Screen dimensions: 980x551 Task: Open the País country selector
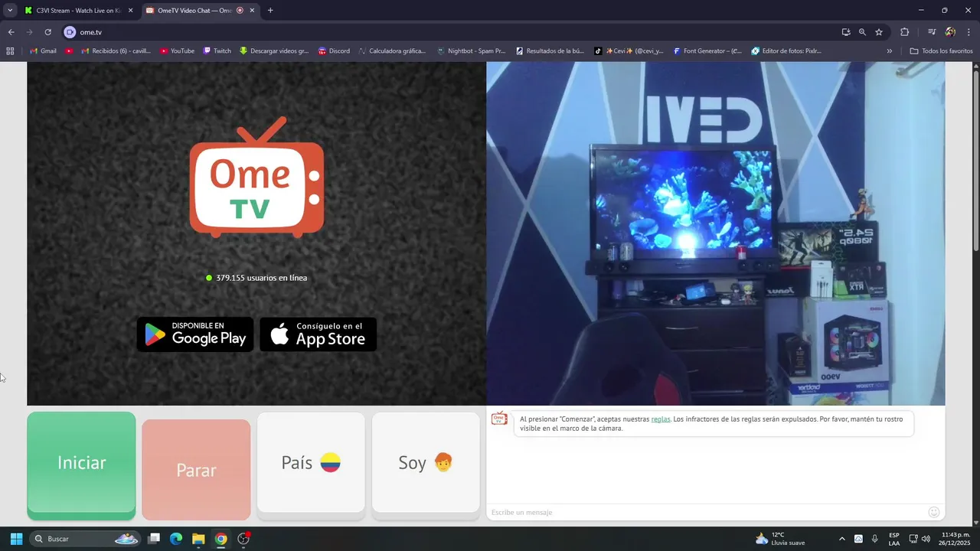pyautogui.click(x=311, y=462)
